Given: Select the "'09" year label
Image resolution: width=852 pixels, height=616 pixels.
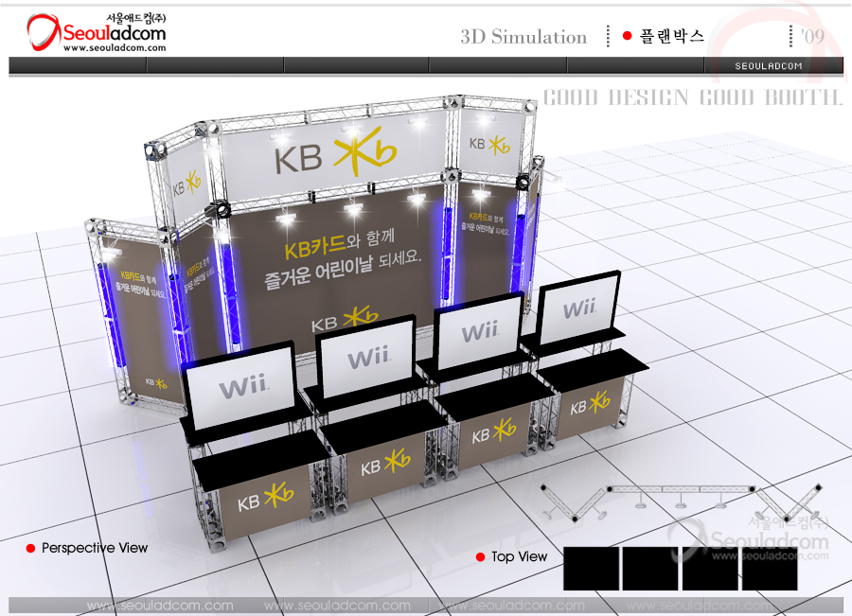Looking at the screenshot, I should pos(812,36).
